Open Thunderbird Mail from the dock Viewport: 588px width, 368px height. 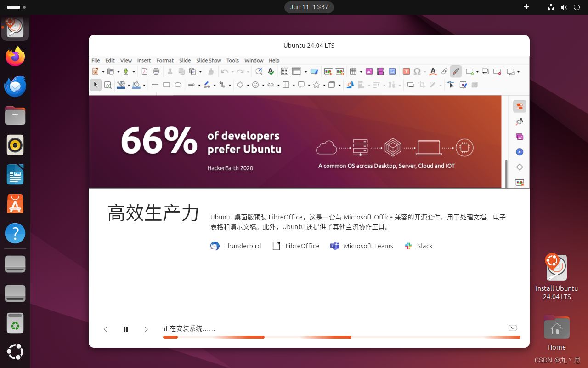tap(15, 86)
